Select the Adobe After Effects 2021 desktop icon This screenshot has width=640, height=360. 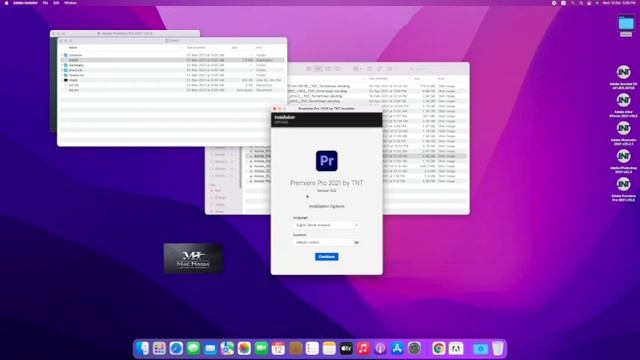tap(623, 100)
